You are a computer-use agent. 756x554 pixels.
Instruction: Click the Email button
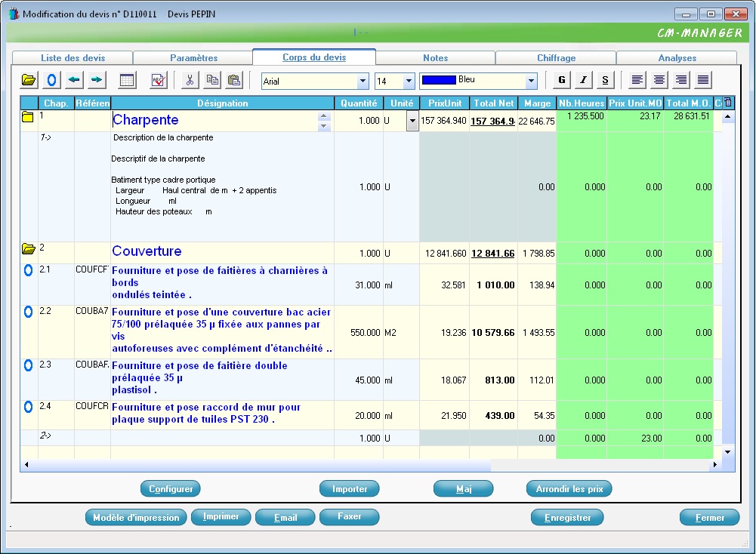point(285,517)
